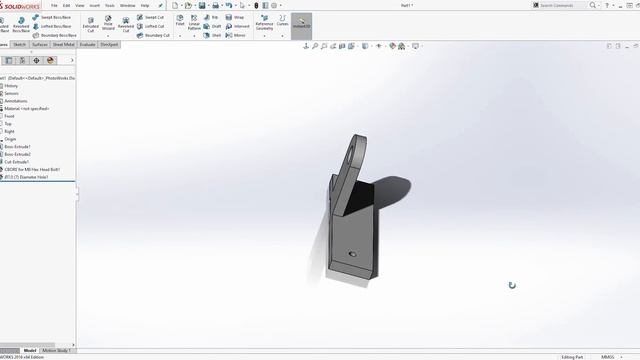Switch to the Surfaces tab
This screenshot has width=640, height=360.
(40, 44)
